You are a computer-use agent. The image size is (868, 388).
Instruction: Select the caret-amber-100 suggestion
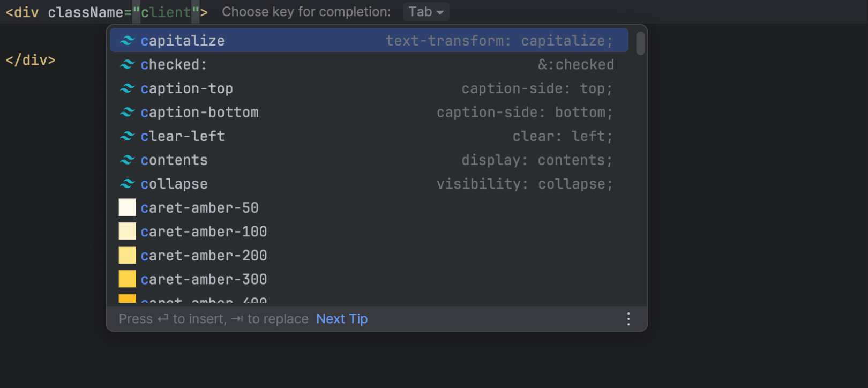pyautogui.click(x=369, y=232)
